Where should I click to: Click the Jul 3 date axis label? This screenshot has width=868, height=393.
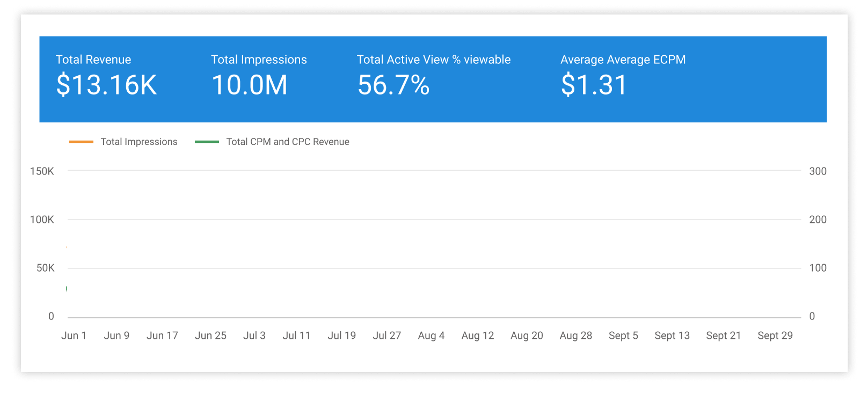254,336
